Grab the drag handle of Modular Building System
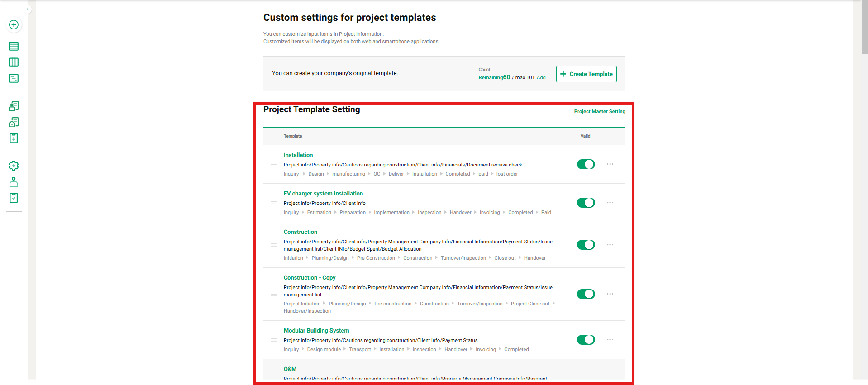The height and width of the screenshot is (385, 868). 273,340
